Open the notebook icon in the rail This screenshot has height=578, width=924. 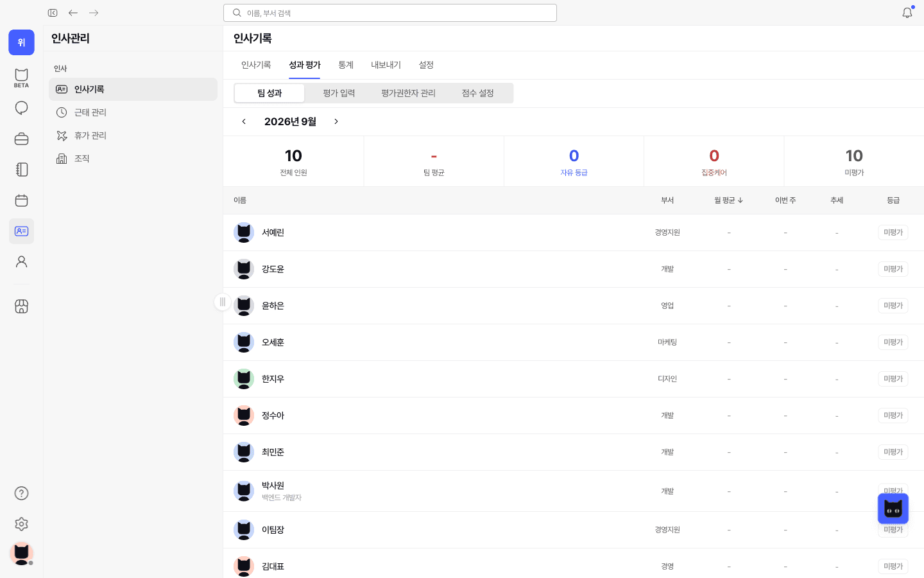pos(21,170)
